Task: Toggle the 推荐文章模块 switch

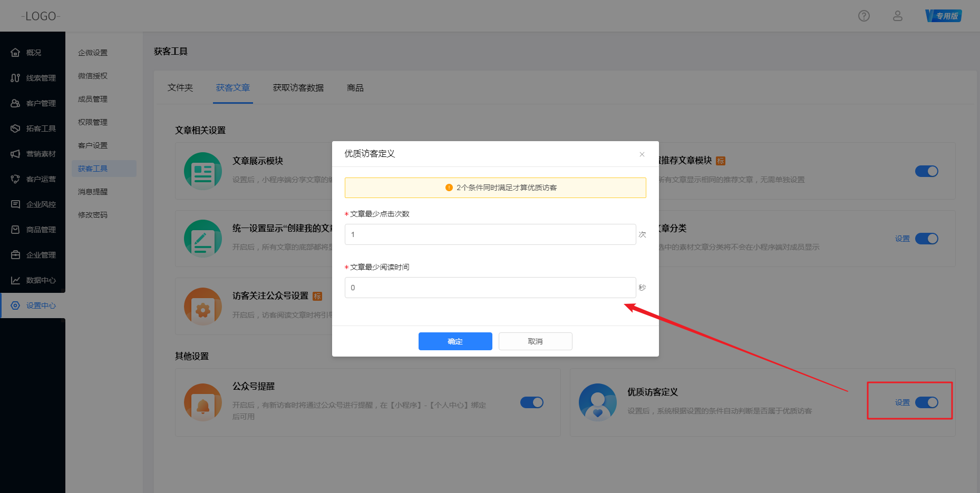Action: (927, 171)
